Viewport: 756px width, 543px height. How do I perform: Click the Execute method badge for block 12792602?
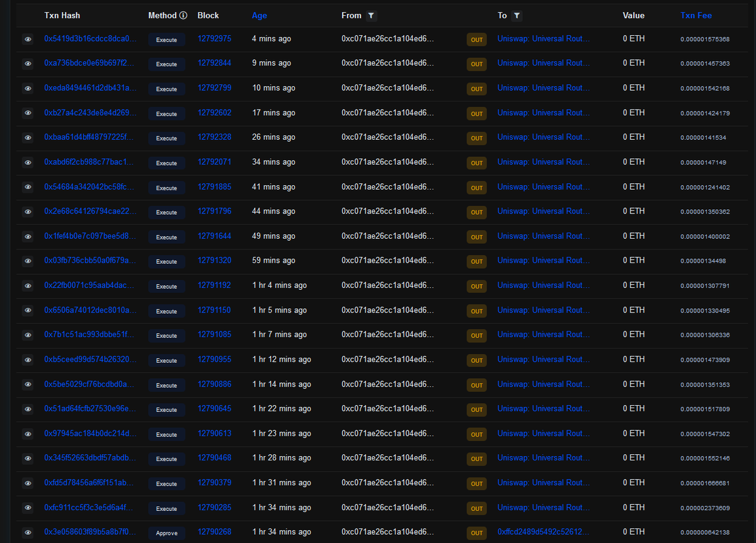[x=167, y=114]
